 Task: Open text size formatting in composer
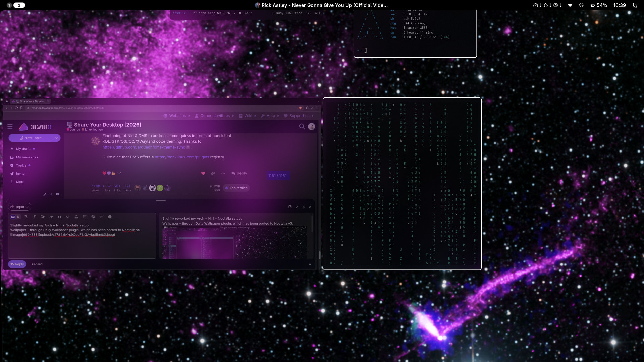click(x=43, y=217)
